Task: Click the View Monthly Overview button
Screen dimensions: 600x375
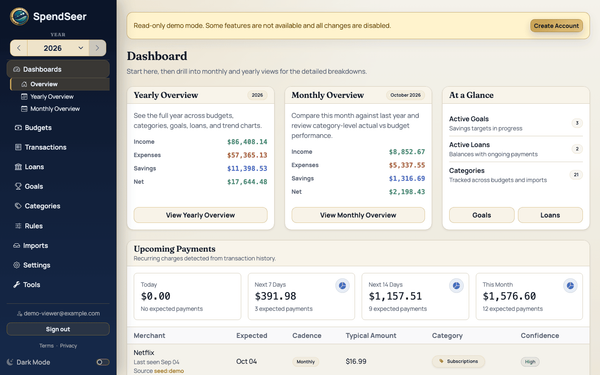Action: pos(358,215)
